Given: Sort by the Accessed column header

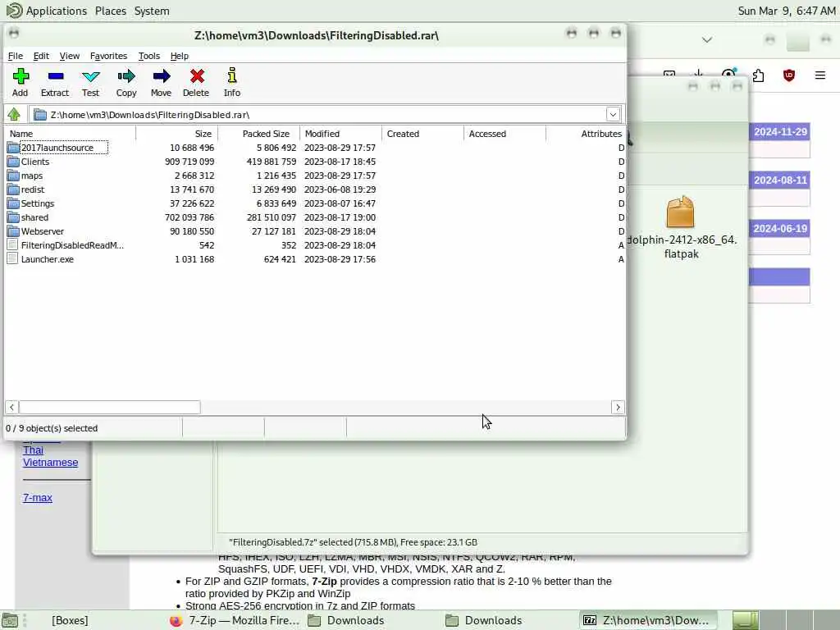Looking at the screenshot, I should 504,134.
